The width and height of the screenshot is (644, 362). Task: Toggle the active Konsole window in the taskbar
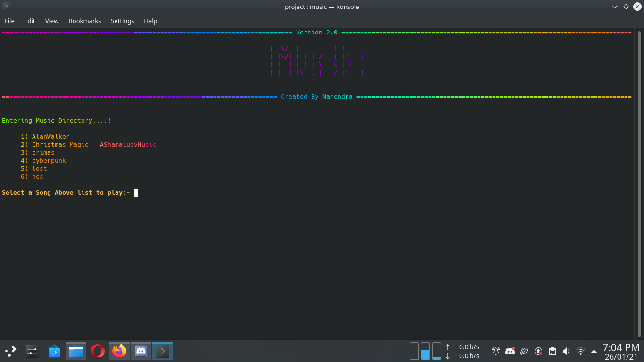click(162, 351)
